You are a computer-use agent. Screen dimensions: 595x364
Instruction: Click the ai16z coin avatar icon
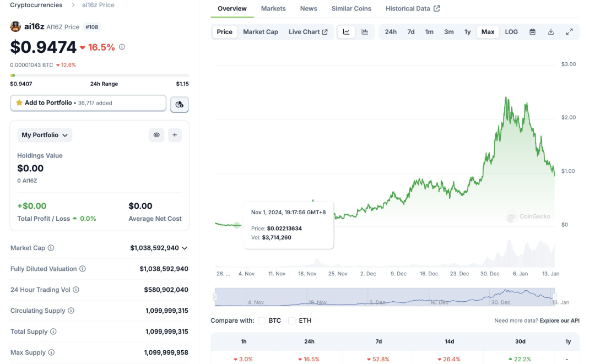click(15, 26)
